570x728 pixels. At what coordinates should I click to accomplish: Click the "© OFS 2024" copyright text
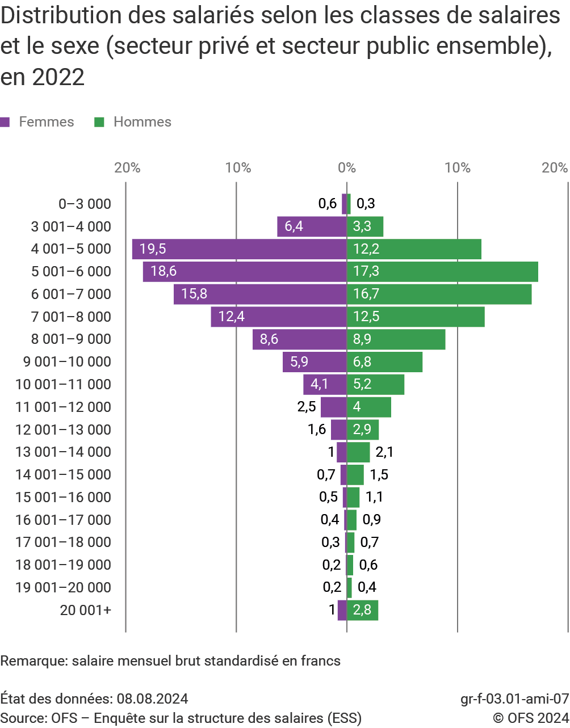coord(531,718)
